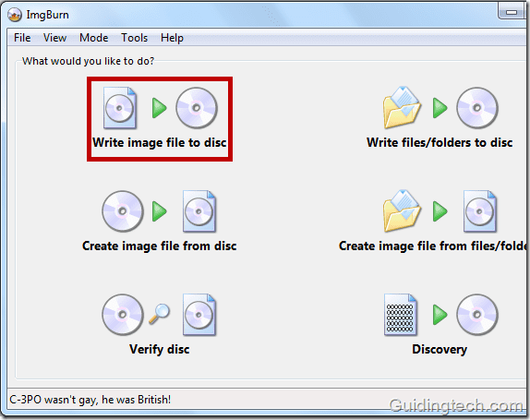The width and height of the screenshot is (530, 420).
Task: Open the Mode menu
Action: pos(93,38)
